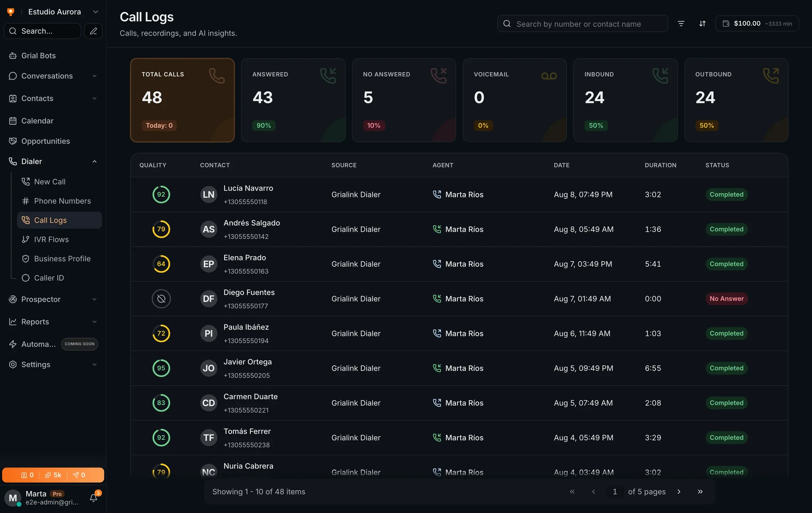Click the Inbound card phone icon
Image resolution: width=812 pixels, height=513 pixels.
tap(660, 76)
